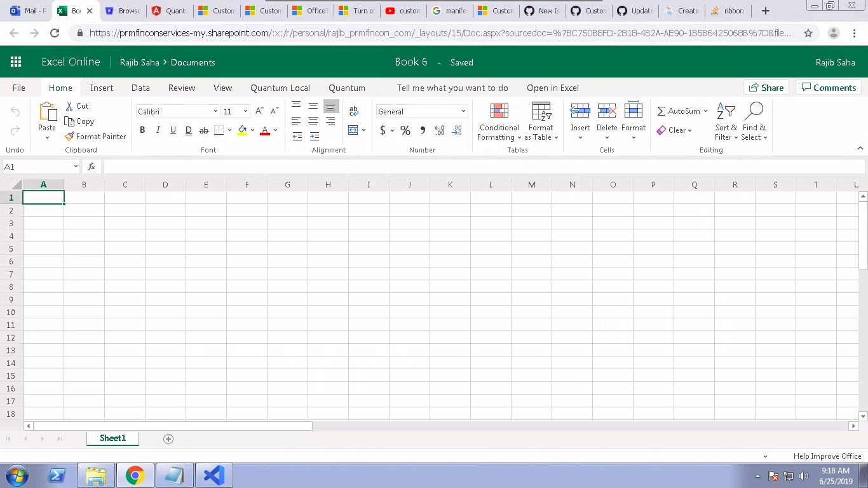
Task: Decrease decimal places
Action: click(457, 130)
